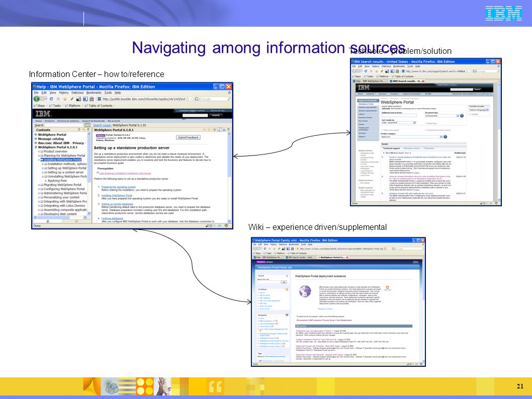The width and height of the screenshot is (532, 399).
Task: Click the bookmark star in Help window address bar
Action: tap(188, 99)
